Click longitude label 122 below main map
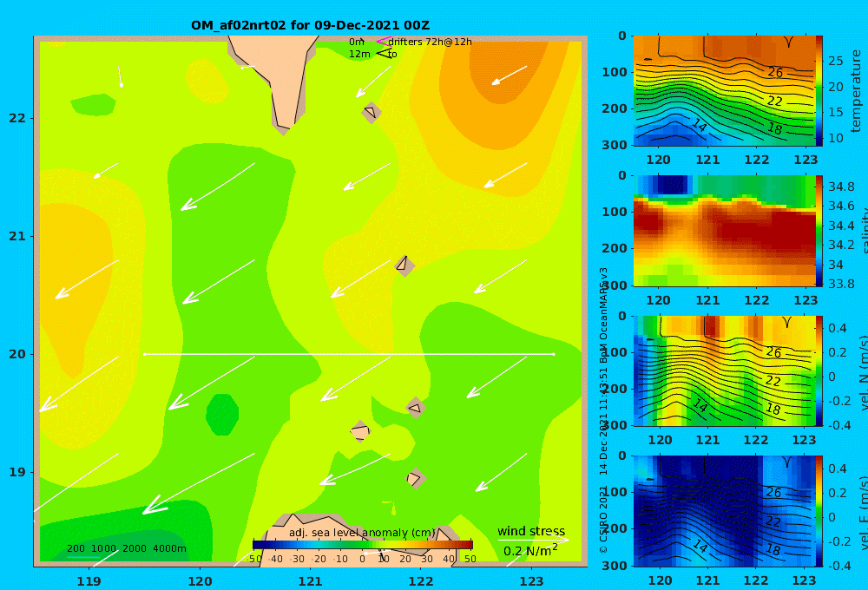The height and width of the screenshot is (590, 868). (x=421, y=581)
